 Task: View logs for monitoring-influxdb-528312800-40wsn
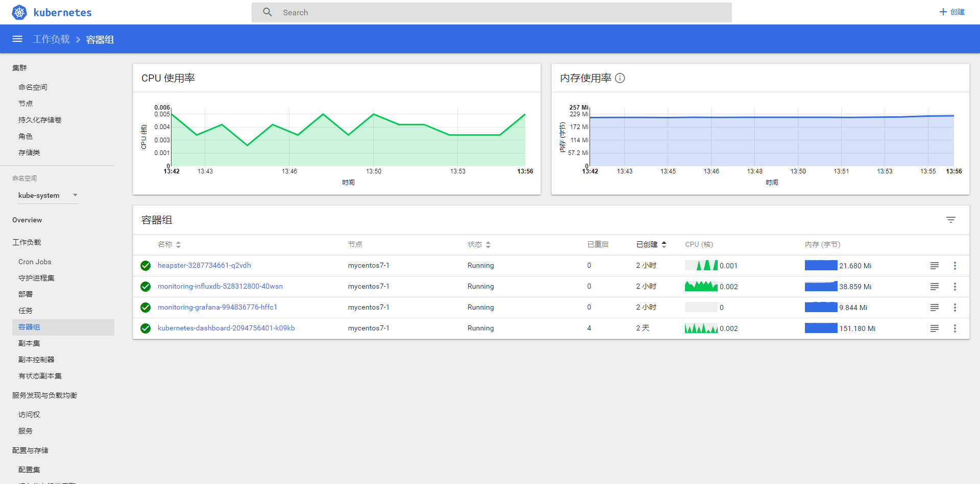pos(935,287)
